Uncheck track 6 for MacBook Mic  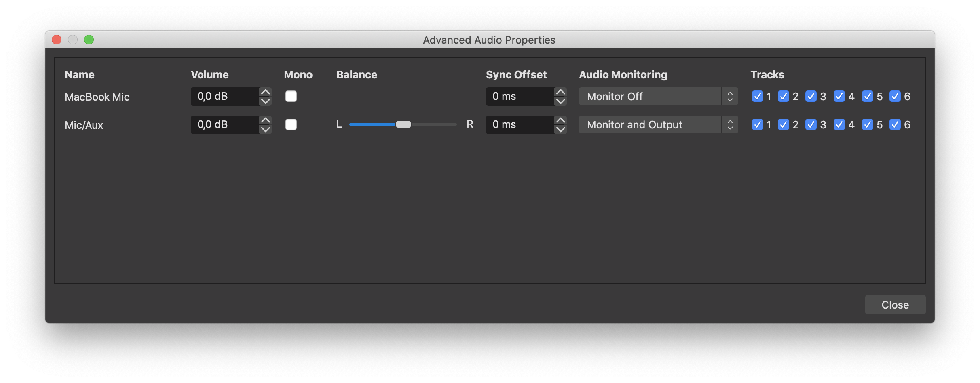pos(895,96)
